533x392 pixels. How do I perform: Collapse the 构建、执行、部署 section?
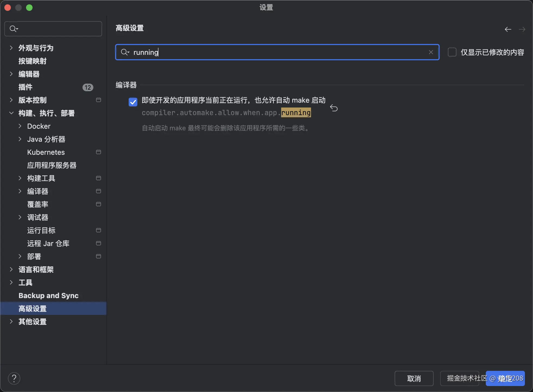[x=11, y=113]
